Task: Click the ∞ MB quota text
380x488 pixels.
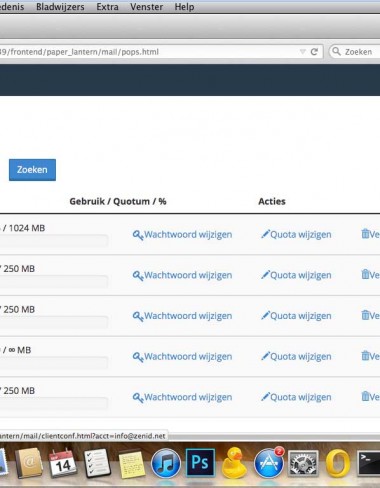Action: coord(16,350)
